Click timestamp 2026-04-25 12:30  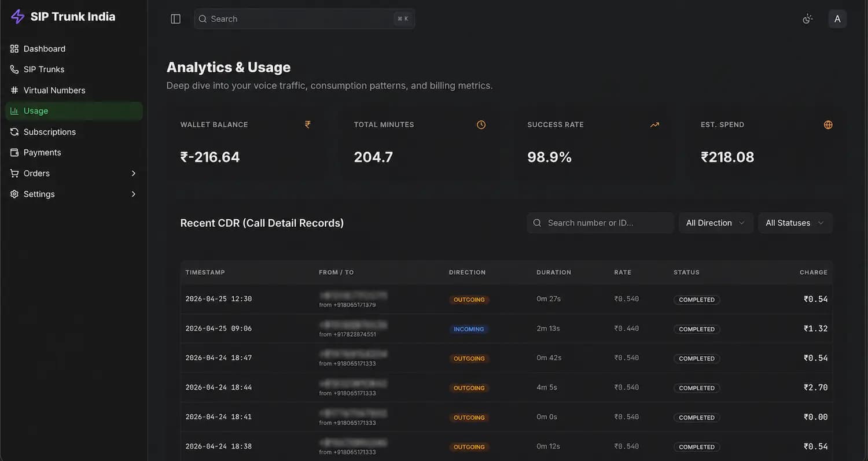[219, 299]
